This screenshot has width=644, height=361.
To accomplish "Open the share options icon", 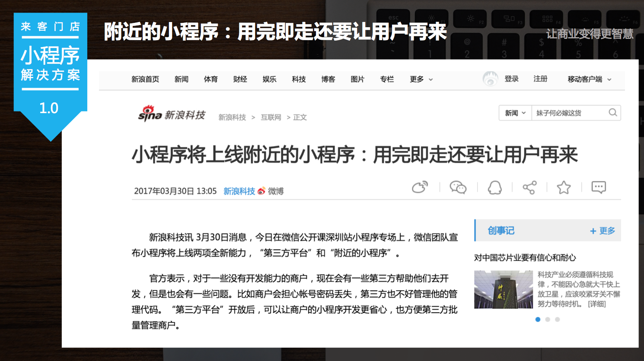I will (x=529, y=187).
